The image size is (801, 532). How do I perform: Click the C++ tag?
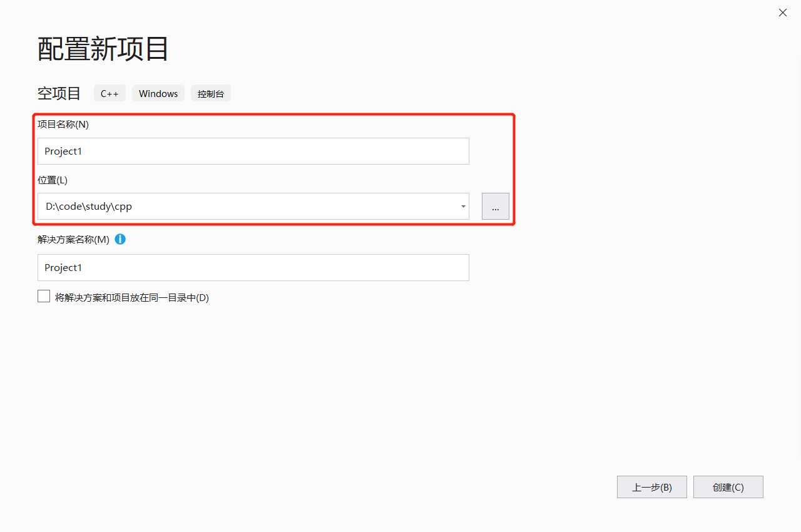[110, 93]
